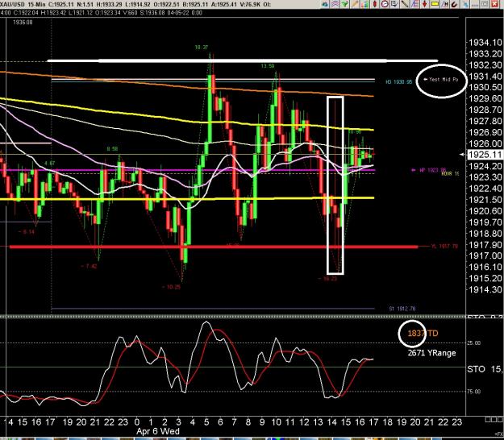Click the red down arrow marker tool
This screenshot has height=440, width=504.
[x=425, y=4]
